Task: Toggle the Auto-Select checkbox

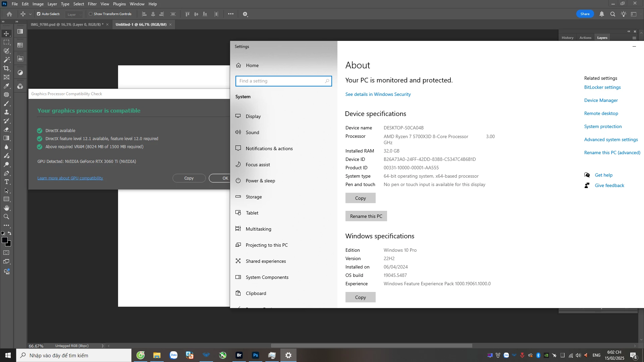Action: [39, 14]
